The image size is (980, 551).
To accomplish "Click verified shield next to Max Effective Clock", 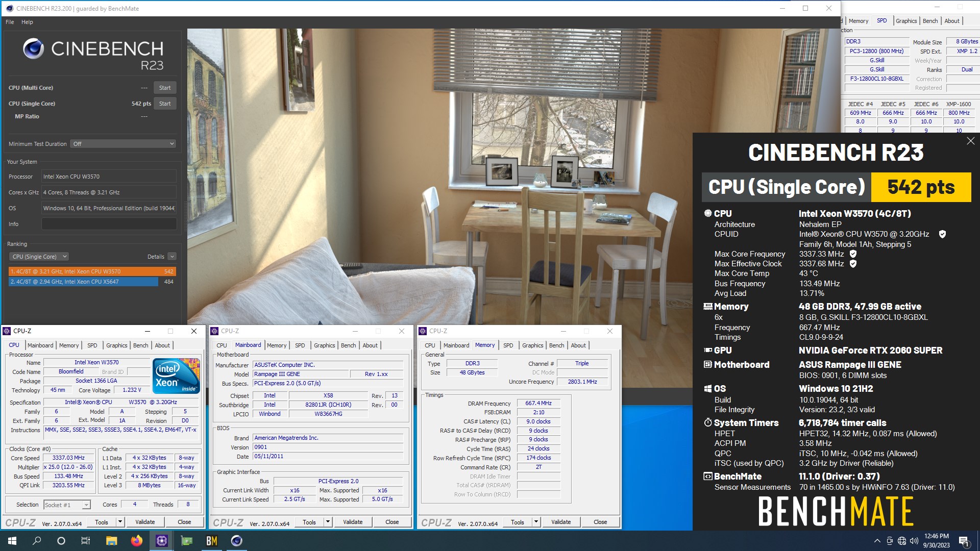I will (x=853, y=264).
